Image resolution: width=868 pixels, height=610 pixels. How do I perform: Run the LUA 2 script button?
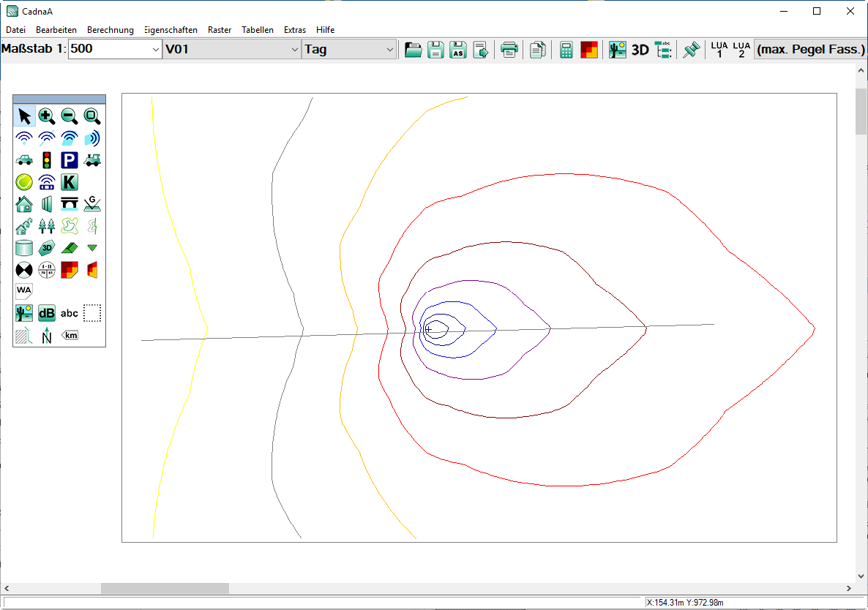point(741,50)
